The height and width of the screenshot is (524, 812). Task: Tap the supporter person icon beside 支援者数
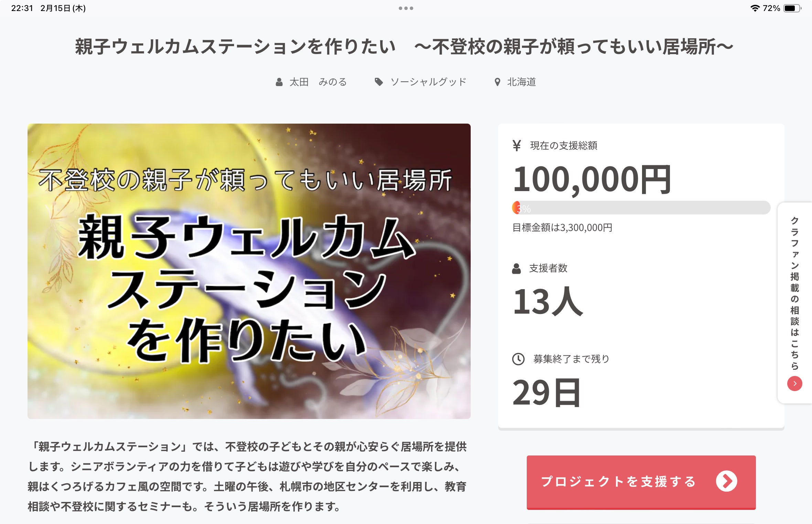coord(516,269)
